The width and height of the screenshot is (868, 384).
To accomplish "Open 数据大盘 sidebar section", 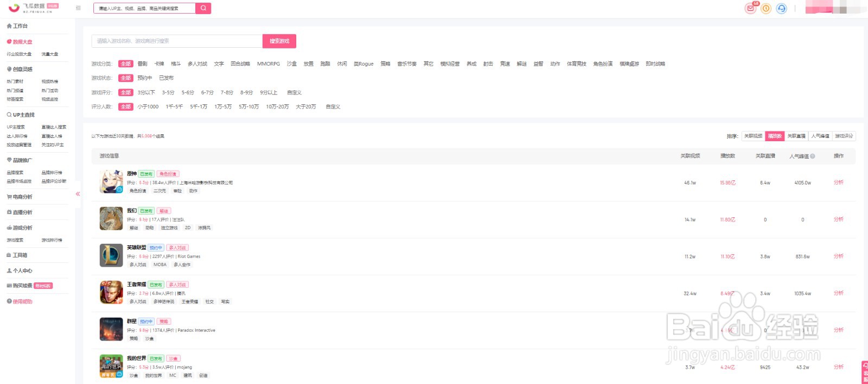I will [x=20, y=42].
